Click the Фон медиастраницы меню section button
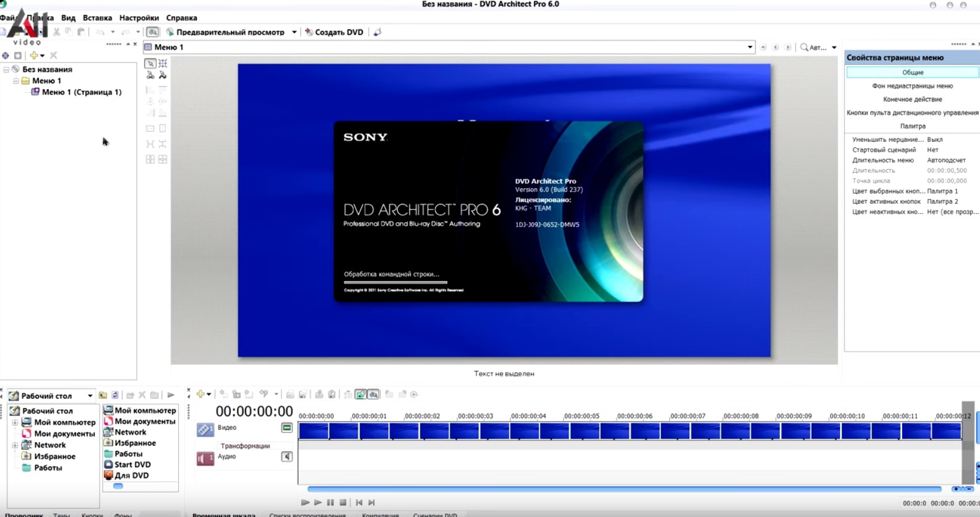Screen dimensions: 980x517 pos(912,86)
